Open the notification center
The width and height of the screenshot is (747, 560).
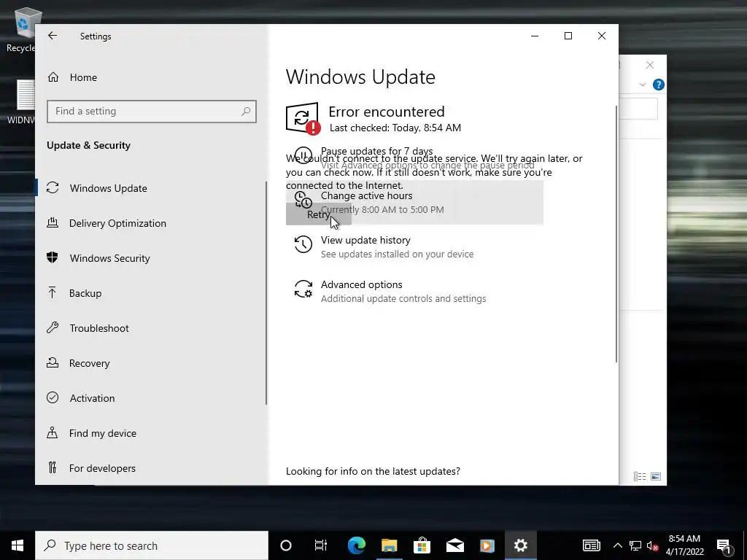pos(724,546)
